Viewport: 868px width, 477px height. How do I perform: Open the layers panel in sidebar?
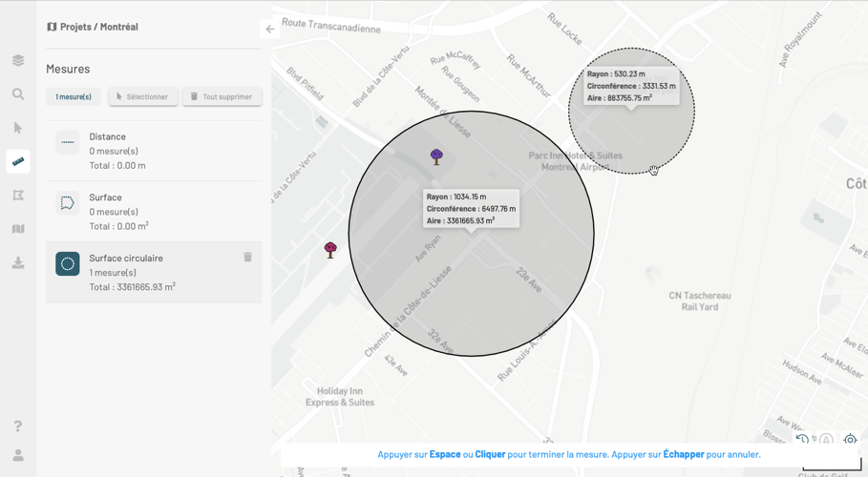(18, 60)
